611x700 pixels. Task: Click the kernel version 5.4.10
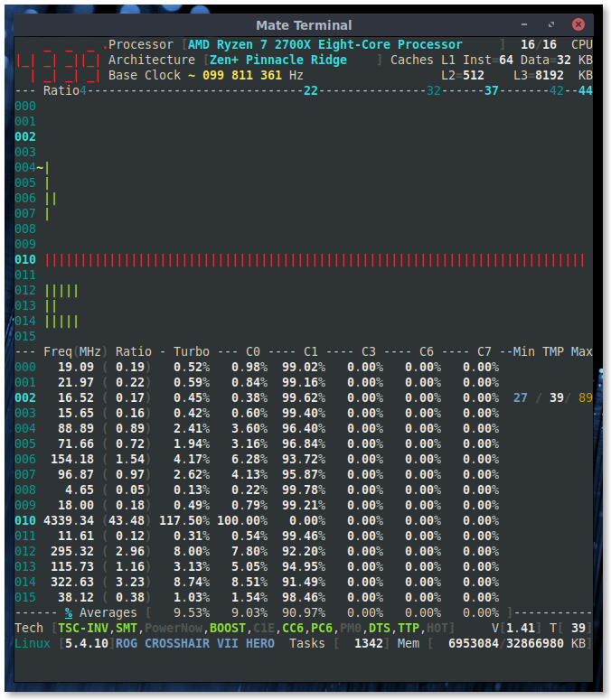(x=87, y=643)
